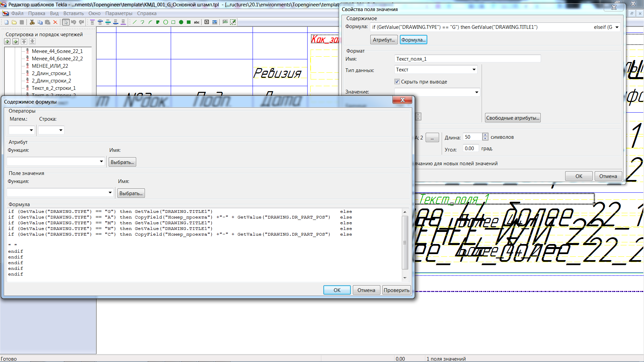This screenshot has width=644, height=362.
Task: Click the move-to-bottom arrow in sort panel
Action: coord(32,42)
